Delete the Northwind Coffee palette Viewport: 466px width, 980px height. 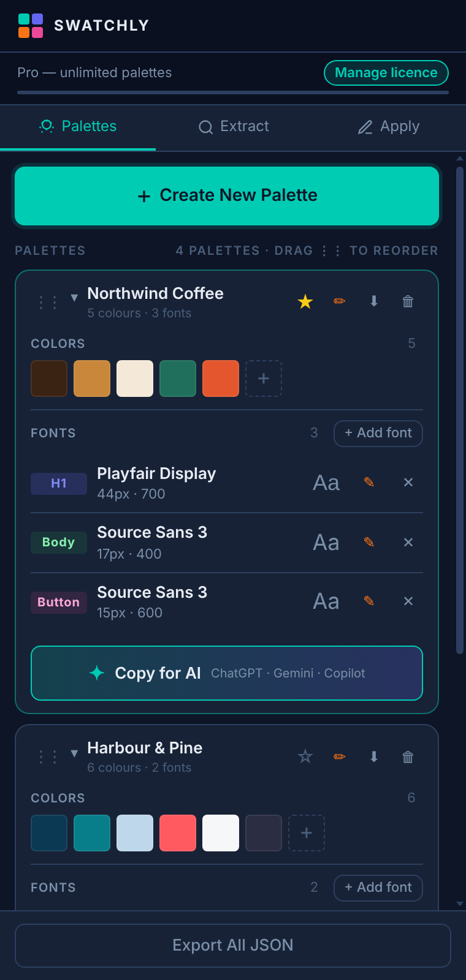pos(408,301)
